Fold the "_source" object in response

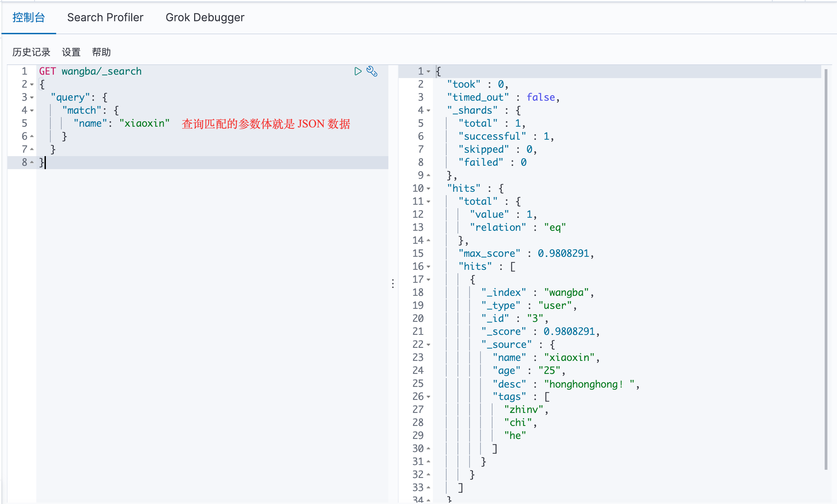click(428, 345)
